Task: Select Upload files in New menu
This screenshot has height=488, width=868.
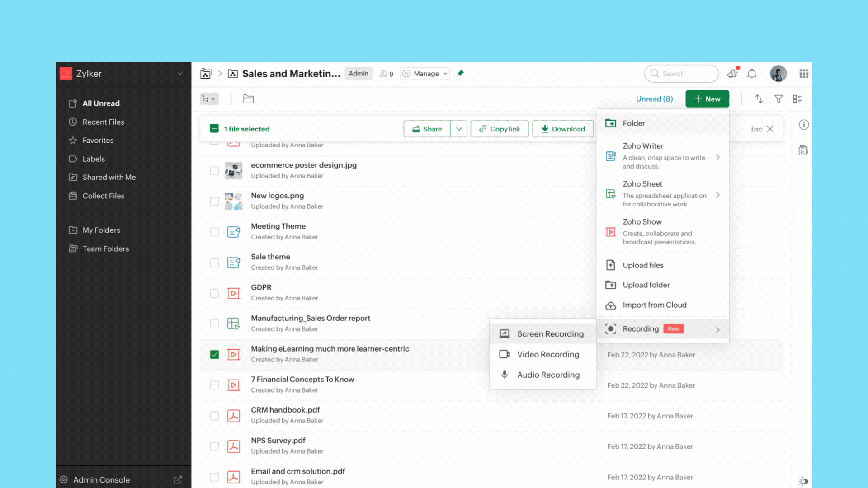Action: point(663,265)
